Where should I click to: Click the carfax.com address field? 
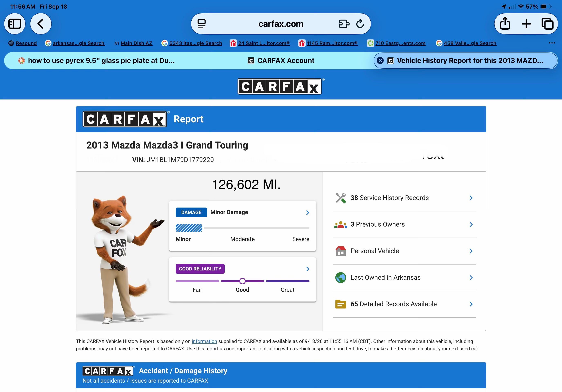point(281,24)
